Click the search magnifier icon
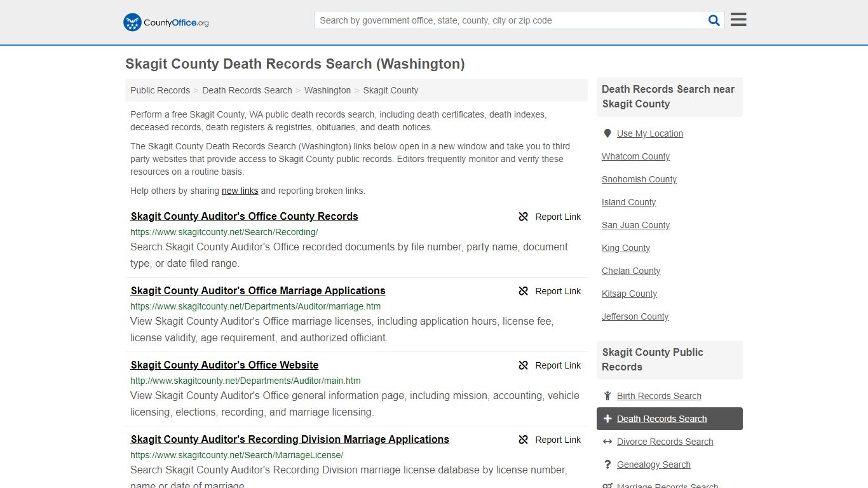This screenshot has width=868, height=488. click(x=714, y=20)
